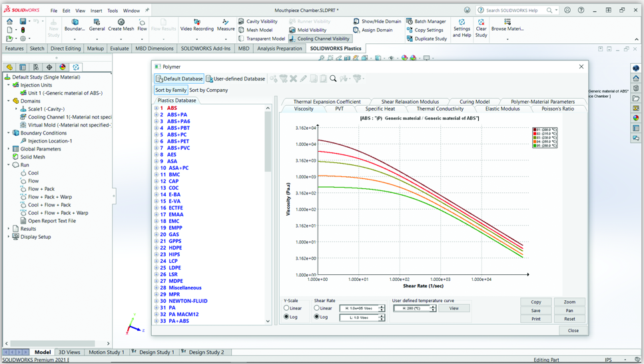
Task: Collapse the Injection Units tree node
Action: click(x=8, y=85)
